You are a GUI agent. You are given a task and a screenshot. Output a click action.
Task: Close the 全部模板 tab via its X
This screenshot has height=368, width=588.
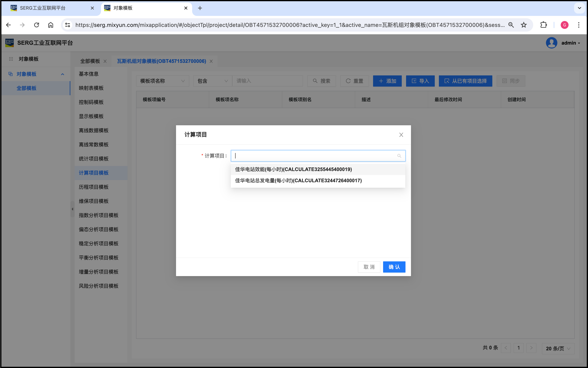click(x=105, y=61)
